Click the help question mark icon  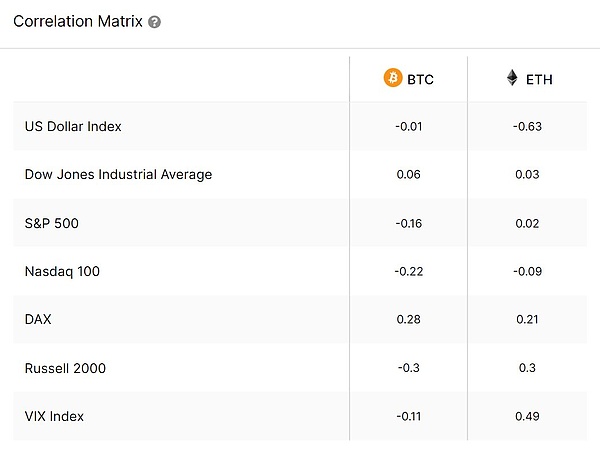(154, 22)
